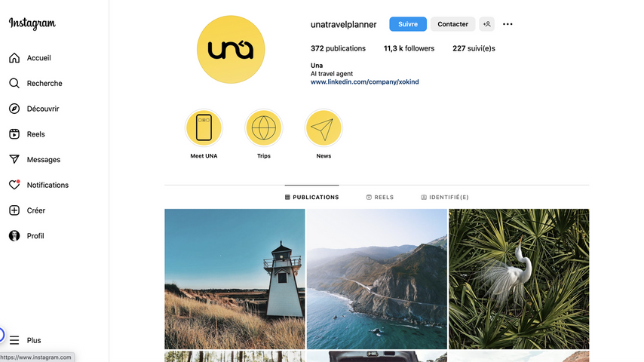Image resolution: width=644 pixels, height=362 pixels.
Task: Click the Recherche magnifier icon
Action: (x=14, y=84)
